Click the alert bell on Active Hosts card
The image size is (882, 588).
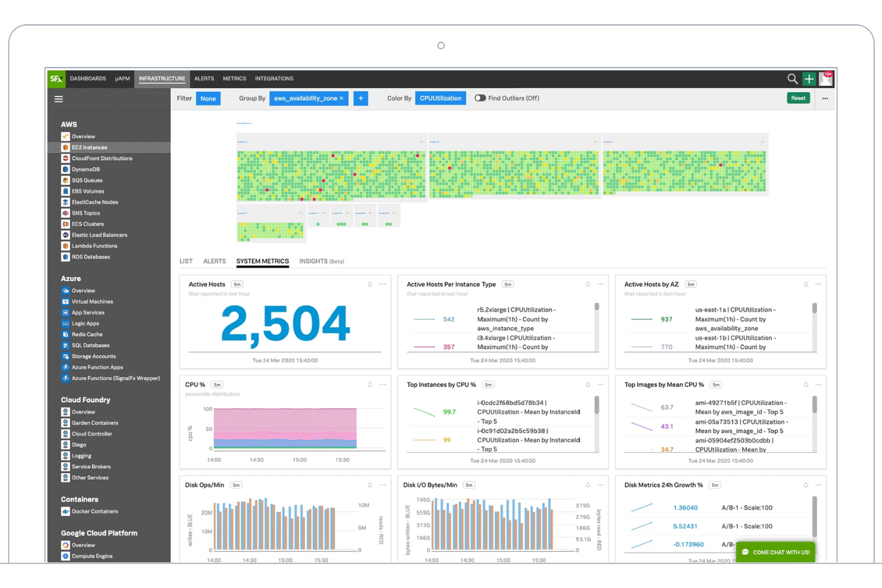point(369,284)
